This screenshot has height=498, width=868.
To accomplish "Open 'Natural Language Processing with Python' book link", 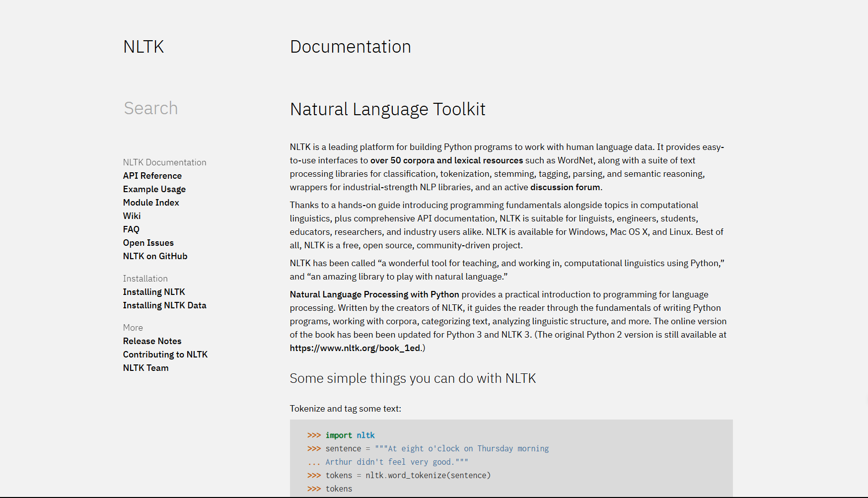I will point(374,294).
